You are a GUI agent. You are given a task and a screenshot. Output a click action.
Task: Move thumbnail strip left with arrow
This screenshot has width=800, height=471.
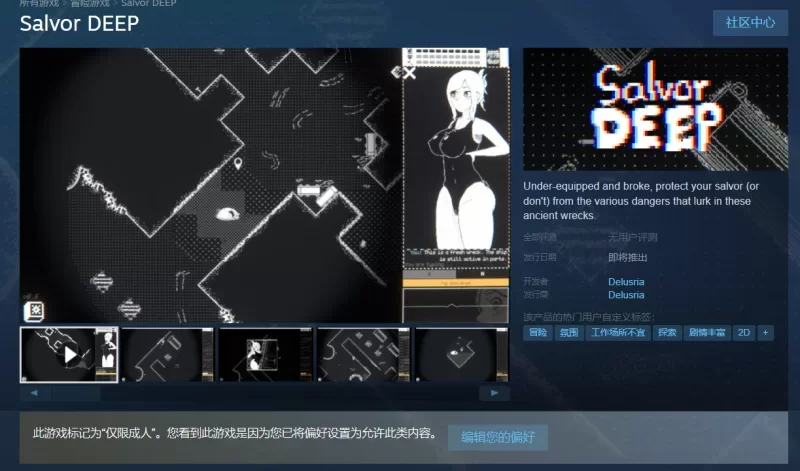pyautogui.click(x=34, y=393)
